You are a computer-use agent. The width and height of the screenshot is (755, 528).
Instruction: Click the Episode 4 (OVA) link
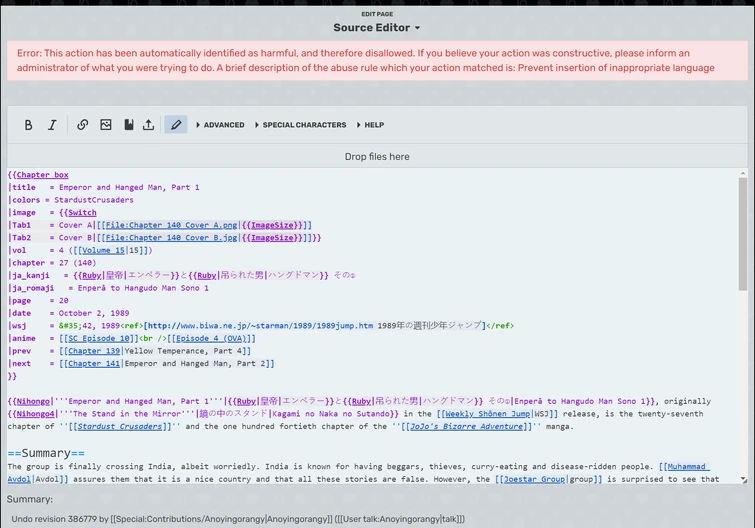click(x=211, y=338)
